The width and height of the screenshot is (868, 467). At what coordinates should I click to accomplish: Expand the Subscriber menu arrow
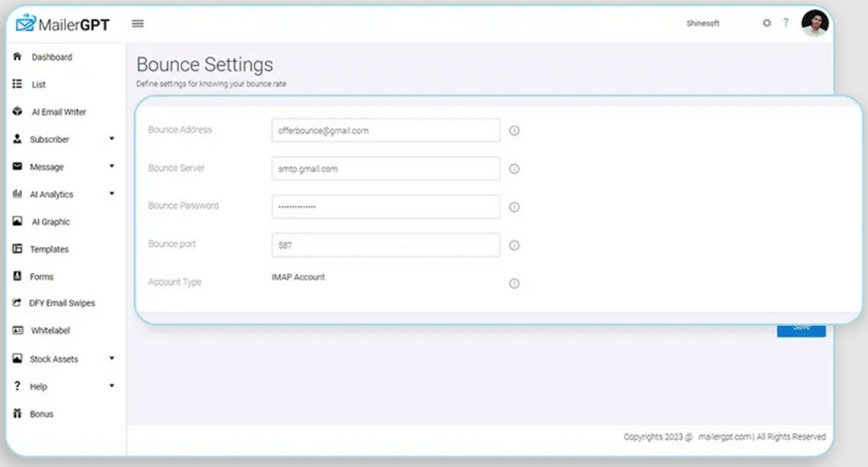[x=112, y=138]
